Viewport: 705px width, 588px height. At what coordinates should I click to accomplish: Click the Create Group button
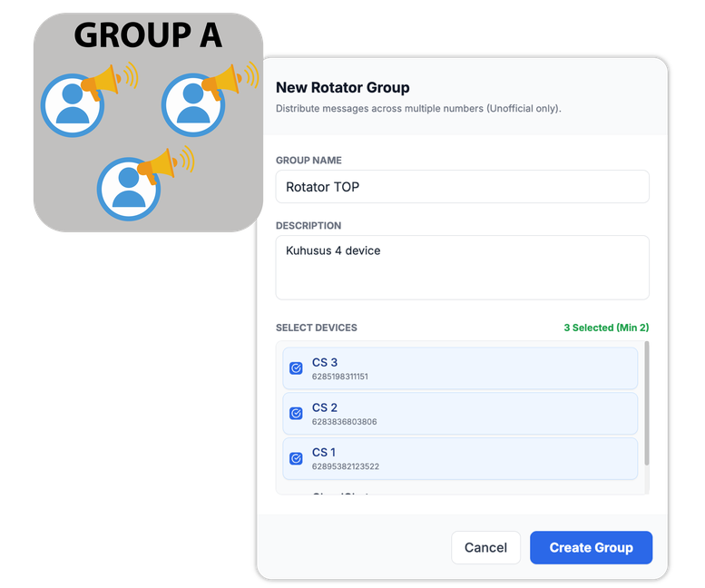pos(591,547)
